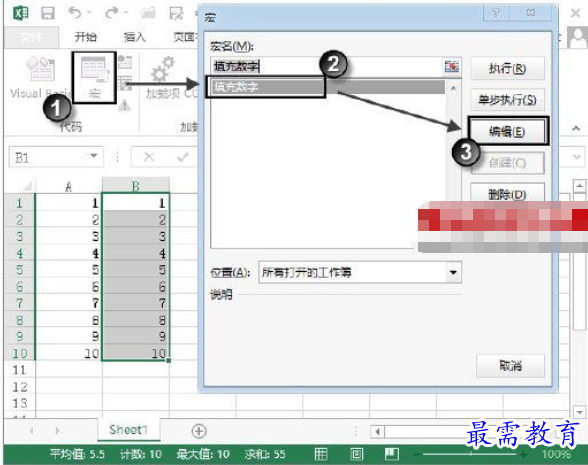The width and height of the screenshot is (588, 465).
Task: Click the 创建(C) create button
Action: pyautogui.click(x=507, y=163)
